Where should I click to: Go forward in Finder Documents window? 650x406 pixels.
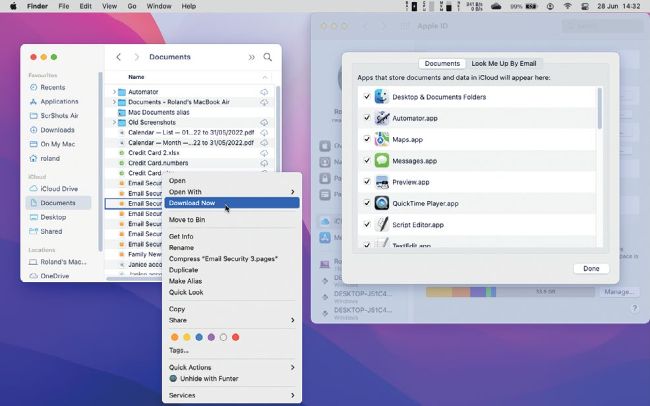click(x=136, y=57)
